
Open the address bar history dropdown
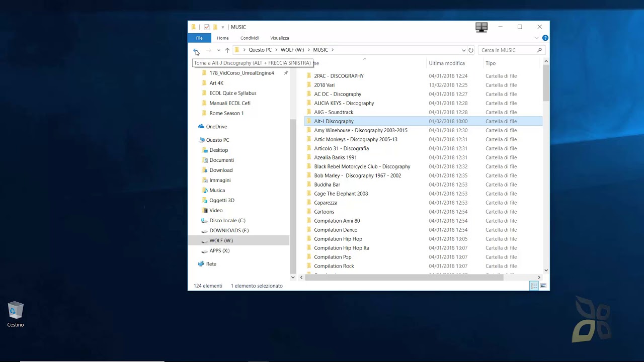[463, 50]
